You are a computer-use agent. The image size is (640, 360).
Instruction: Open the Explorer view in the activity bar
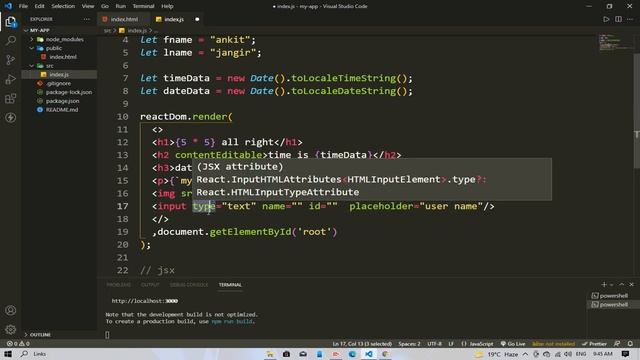point(11,22)
